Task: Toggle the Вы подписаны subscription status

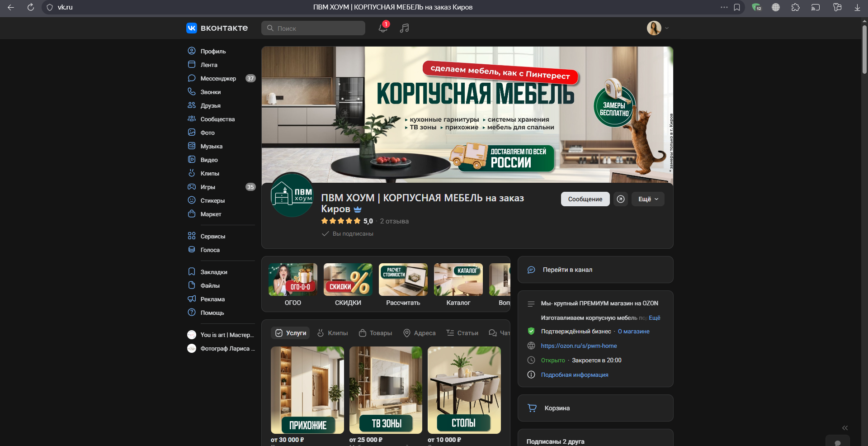Action: pyautogui.click(x=348, y=234)
